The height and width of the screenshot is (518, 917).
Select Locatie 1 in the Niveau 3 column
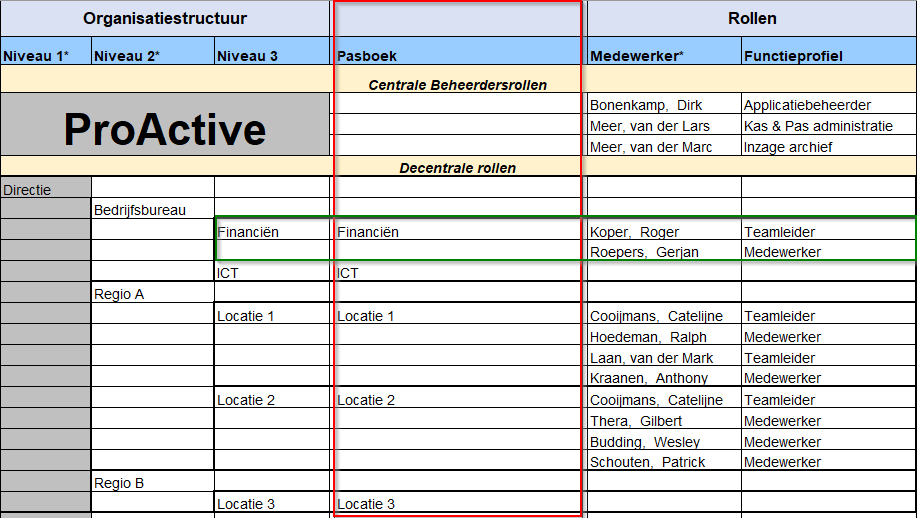coord(273,313)
